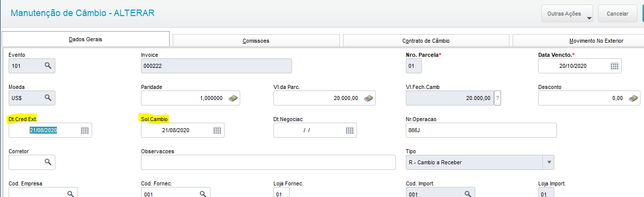Open the Contrato de Câmbio tab
The height and width of the screenshot is (197, 644).
pos(426,41)
